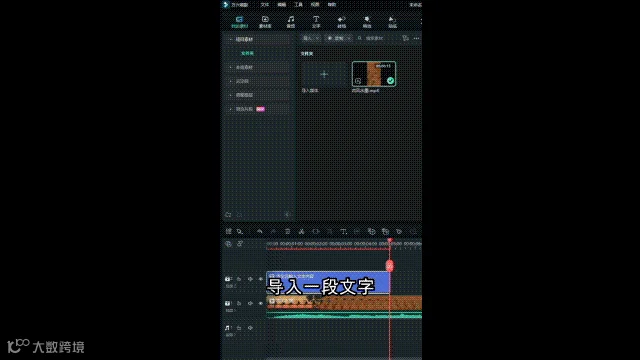Screen dimensions: 640x360
Task: Open the 视图 (View) menu
Action: pos(315,5)
